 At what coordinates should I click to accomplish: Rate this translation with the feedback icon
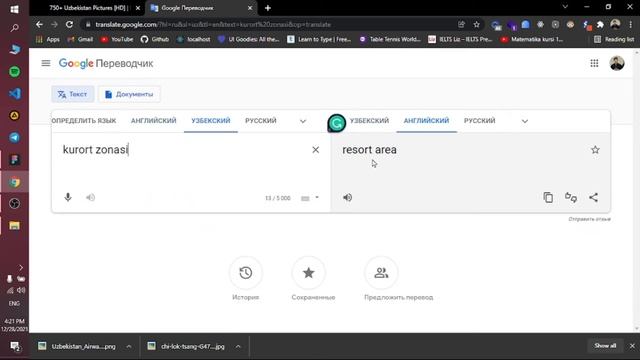pos(571,198)
